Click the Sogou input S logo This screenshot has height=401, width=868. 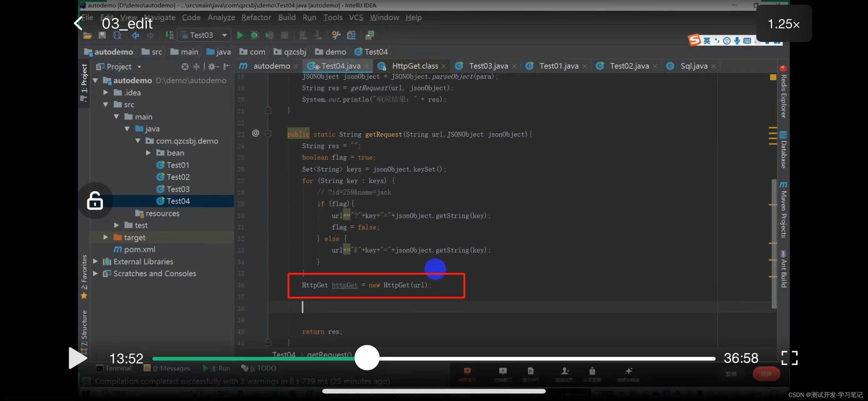pyautogui.click(x=694, y=40)
